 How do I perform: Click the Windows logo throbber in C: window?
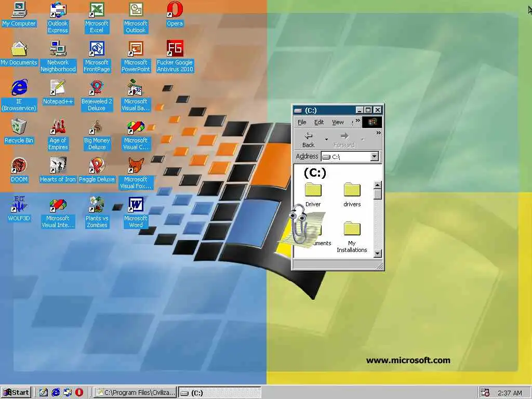point(372,122)
